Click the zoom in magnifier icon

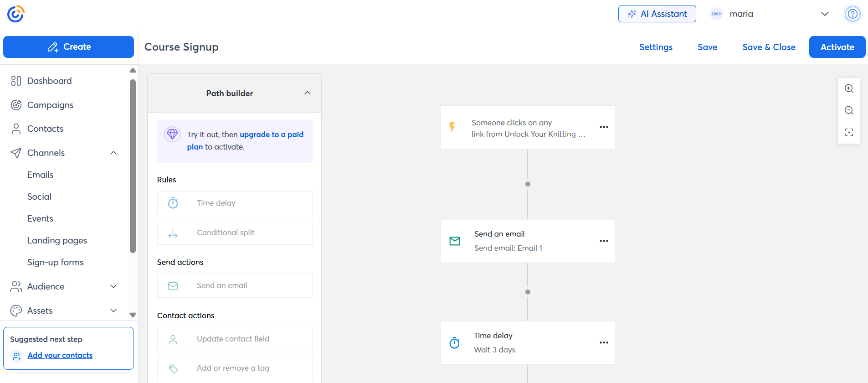coord(849,88)
